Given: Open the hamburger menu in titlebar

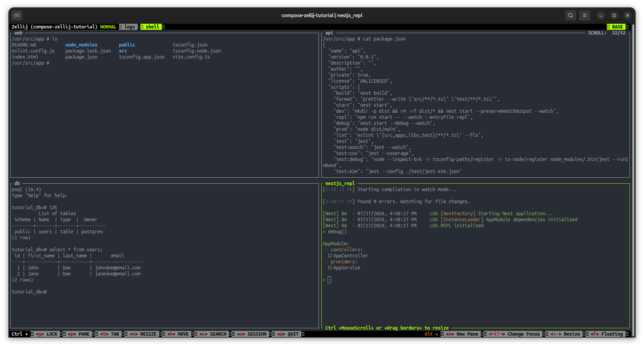Looking at the screenshot, I should [x=584, y=15].
